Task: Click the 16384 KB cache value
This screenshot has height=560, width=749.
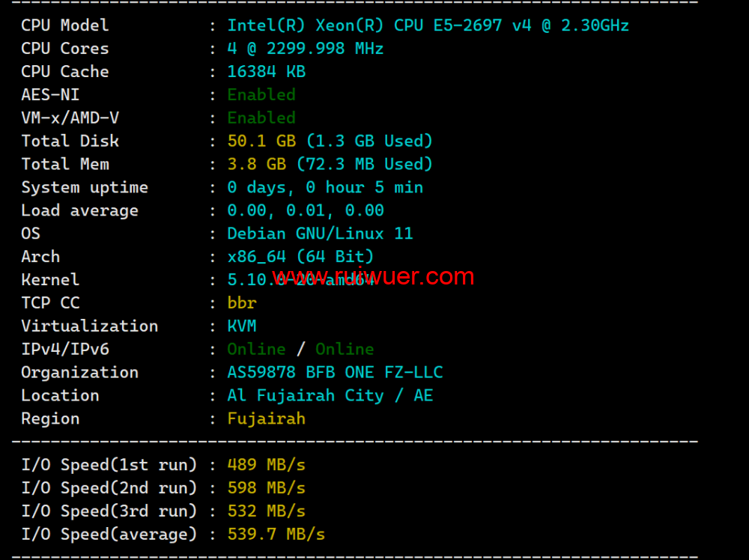Action: click(x=267, y=72)
